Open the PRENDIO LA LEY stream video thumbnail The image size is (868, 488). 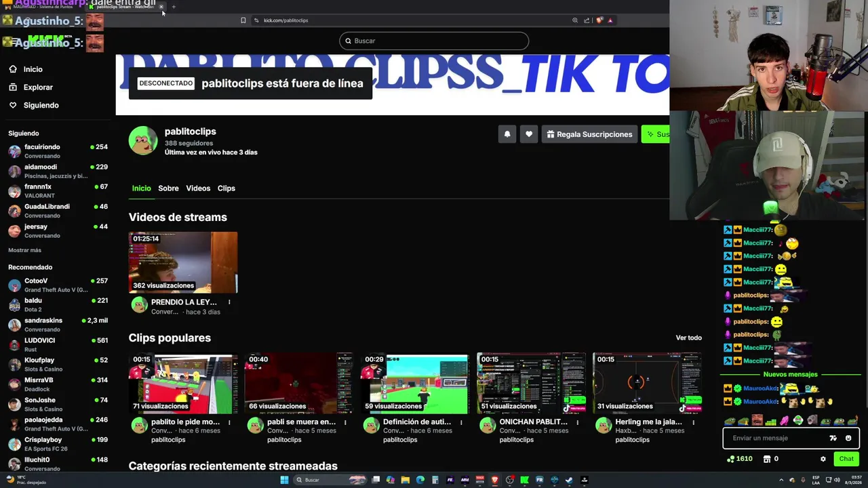coord(183,262)
